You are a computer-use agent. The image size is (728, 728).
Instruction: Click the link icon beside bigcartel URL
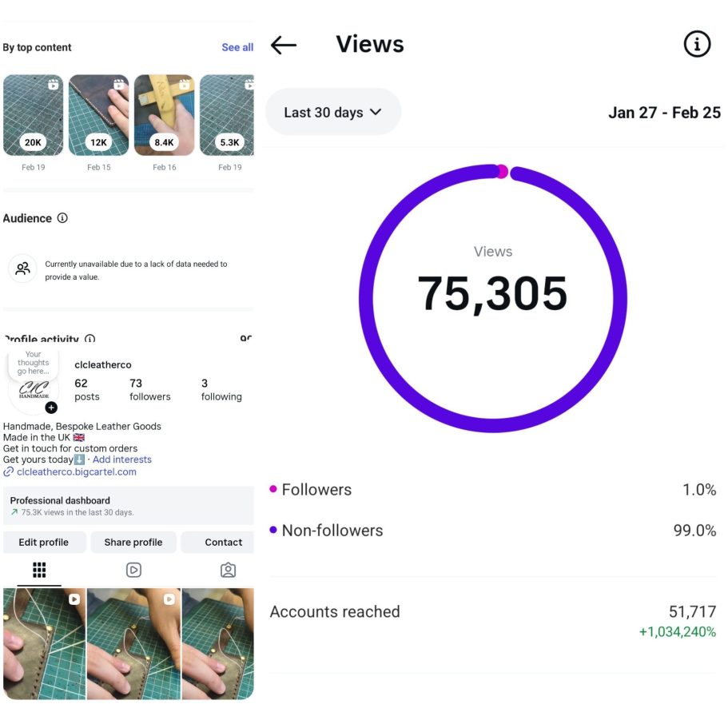[x=9, y=472]
